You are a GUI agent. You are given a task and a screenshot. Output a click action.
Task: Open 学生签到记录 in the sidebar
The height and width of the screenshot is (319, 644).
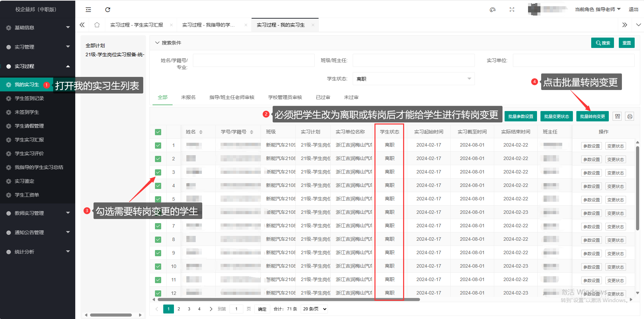[29, 99]
